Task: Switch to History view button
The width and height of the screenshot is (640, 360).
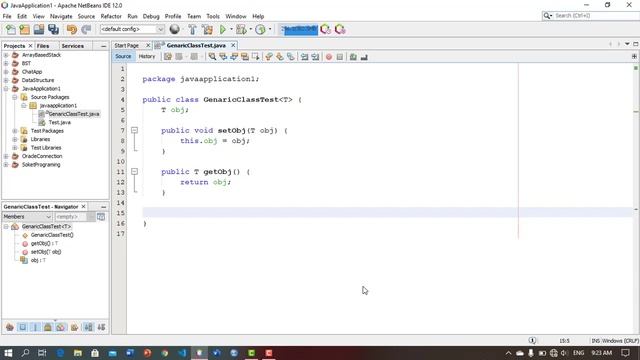Action: (x=147, y=56)
